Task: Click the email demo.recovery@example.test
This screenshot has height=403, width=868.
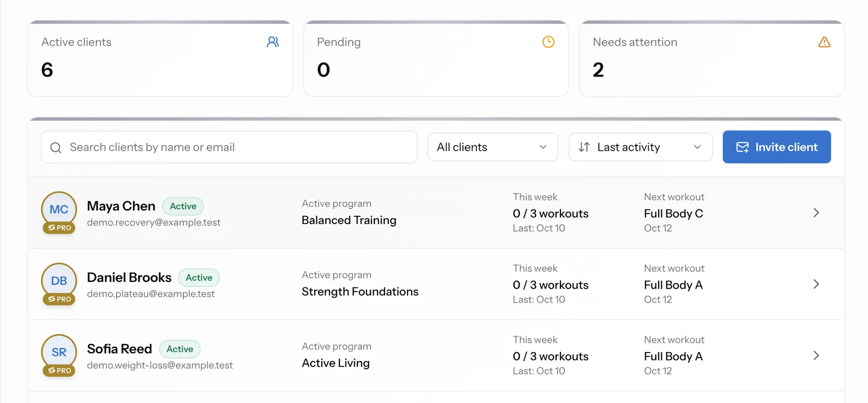Action: pyautogui.click(x=154, y=222)
